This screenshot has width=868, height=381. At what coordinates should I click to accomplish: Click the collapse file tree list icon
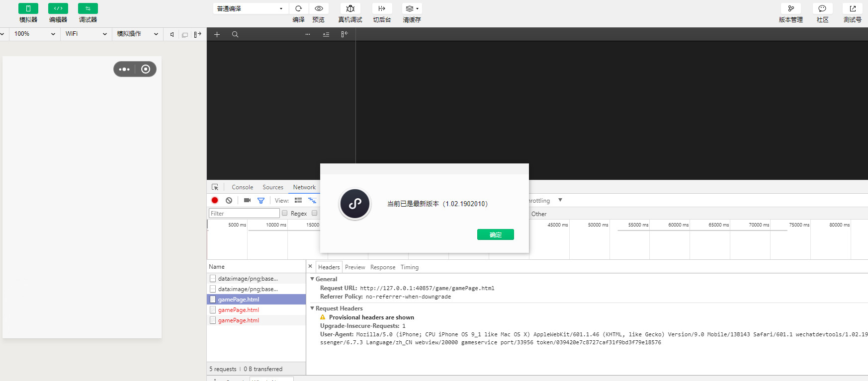tap(326, 34)
